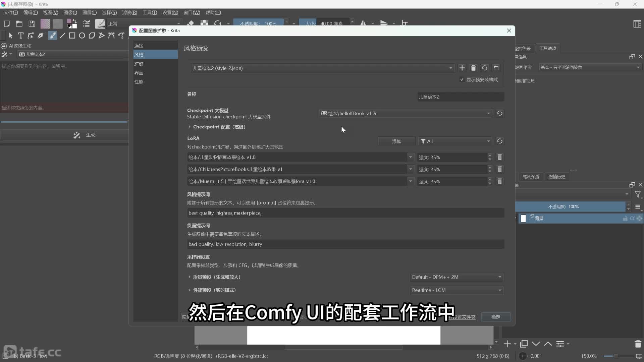Image resolution: width=644 pixels, height=362 pixels.
Task: Open the 文件 menu
Action: point(11,12)
